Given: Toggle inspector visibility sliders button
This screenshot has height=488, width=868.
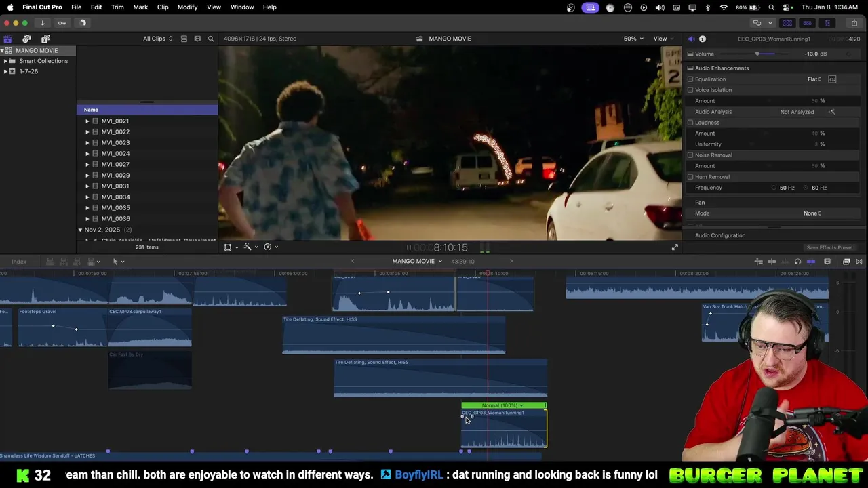Looking at the screenshot, I should pos(827,23).
